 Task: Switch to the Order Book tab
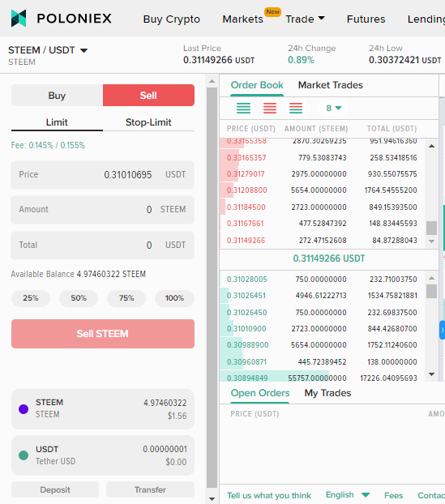(257, 85)
